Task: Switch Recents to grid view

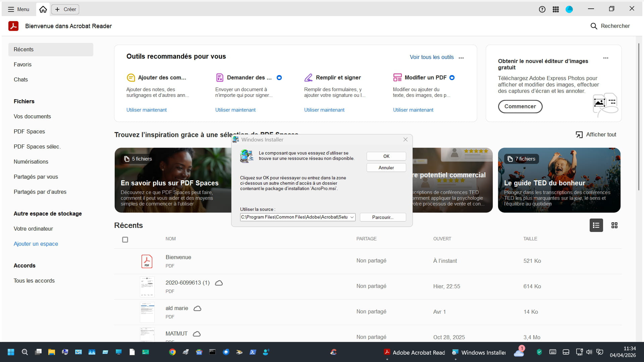Action: (614, 225)
